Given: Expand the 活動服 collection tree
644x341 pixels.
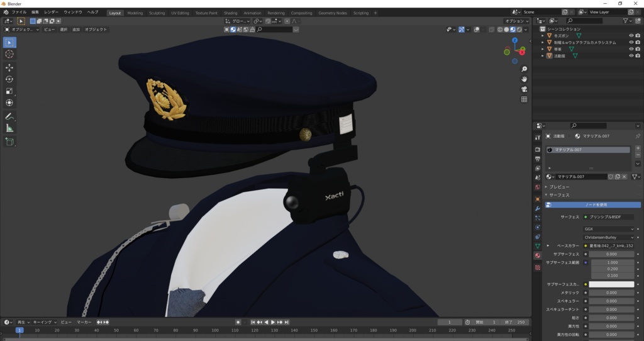Looking at the screenshot, I should pos(543,55).
